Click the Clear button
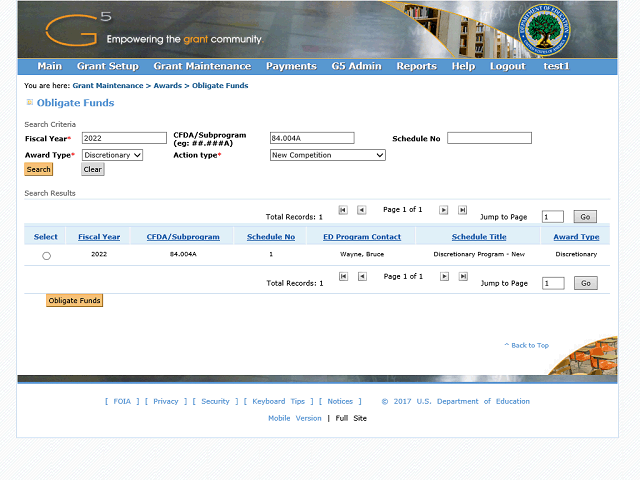The height and width of the screenshot is (480, 640). point(93,169)
